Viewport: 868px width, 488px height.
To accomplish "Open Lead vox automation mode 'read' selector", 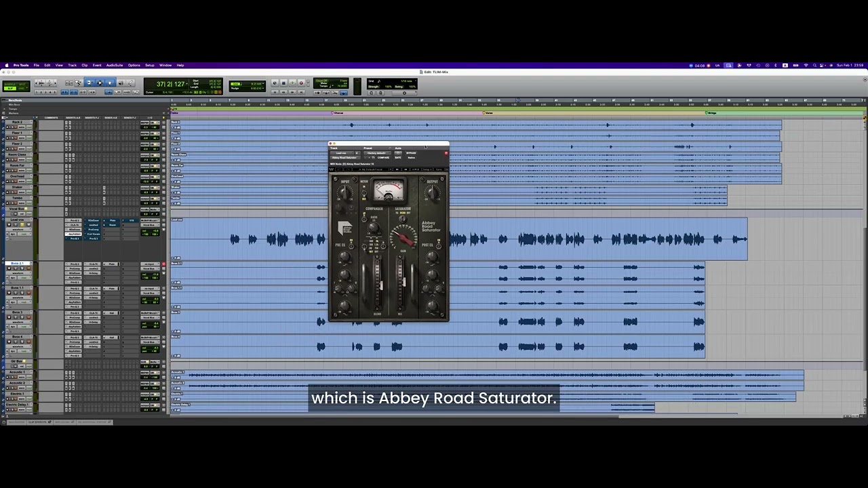I will pos(24,234).
